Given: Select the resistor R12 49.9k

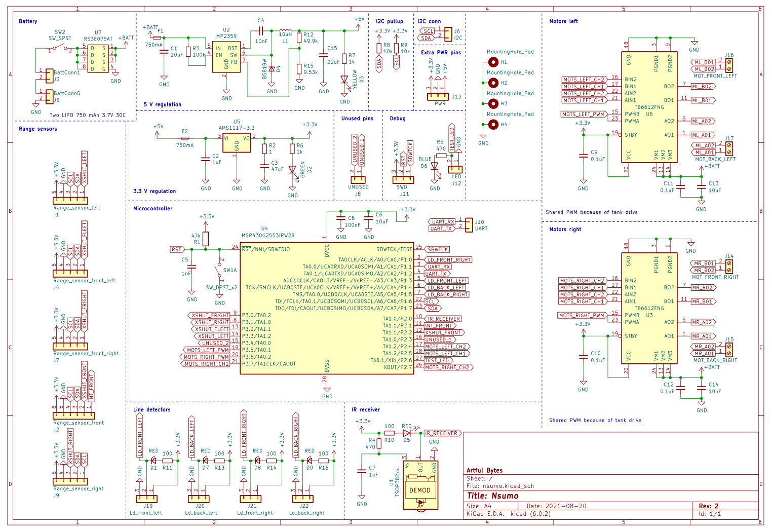Looking at the screenshot, I should pos(299,38).
